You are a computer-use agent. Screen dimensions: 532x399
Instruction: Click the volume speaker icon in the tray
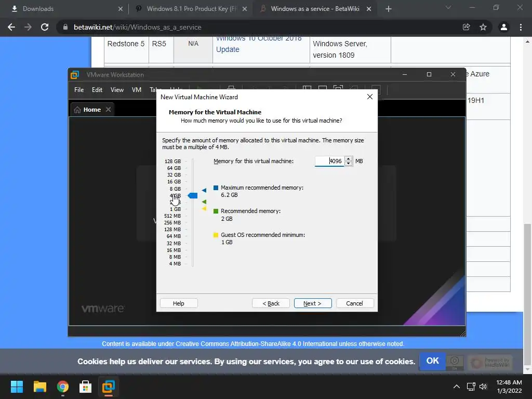483,387
